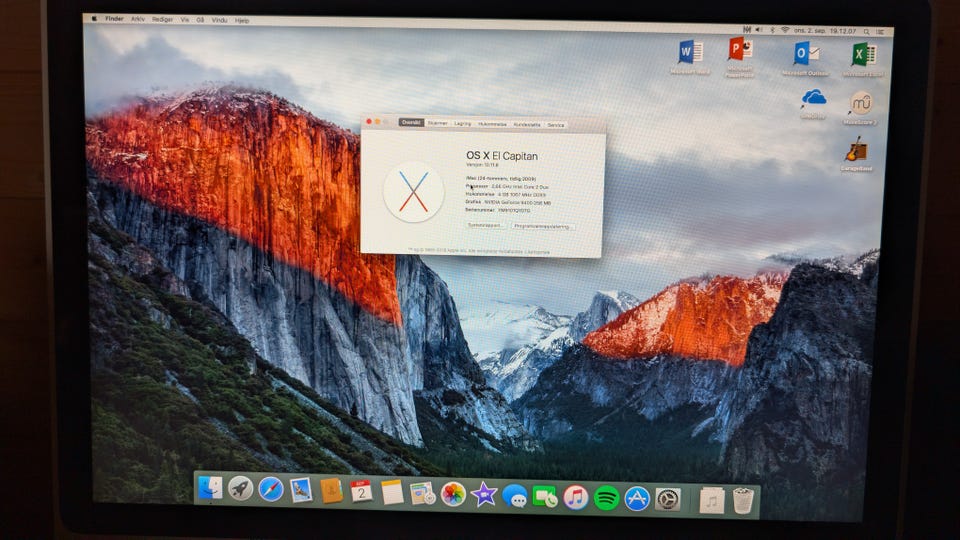Click the Systemrapport button

(486, 225)
